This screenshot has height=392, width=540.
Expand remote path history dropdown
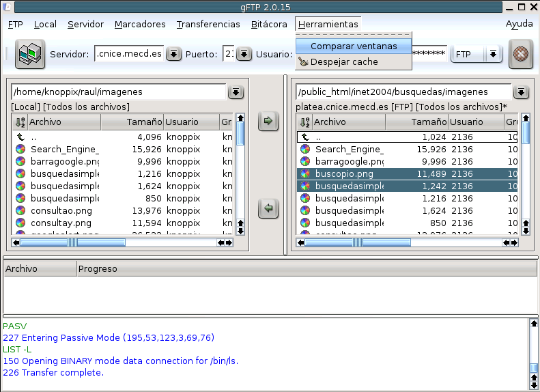click(x=520, y=92)
